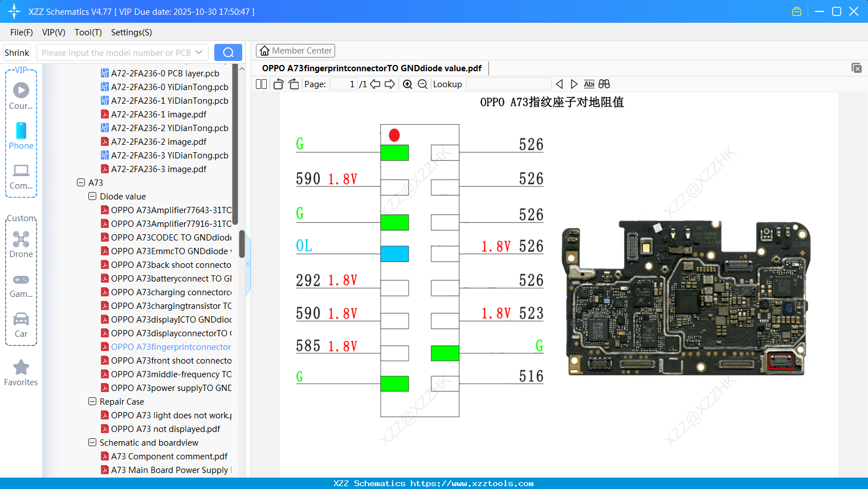Open the Member Center
Screen dimensions: 868x489
click(295, 51)
